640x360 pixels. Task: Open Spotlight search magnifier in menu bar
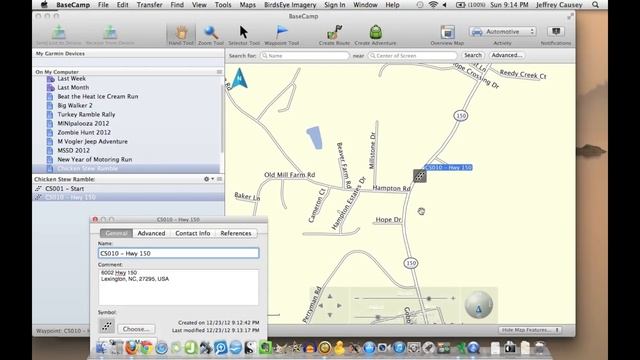click(596, 5)
